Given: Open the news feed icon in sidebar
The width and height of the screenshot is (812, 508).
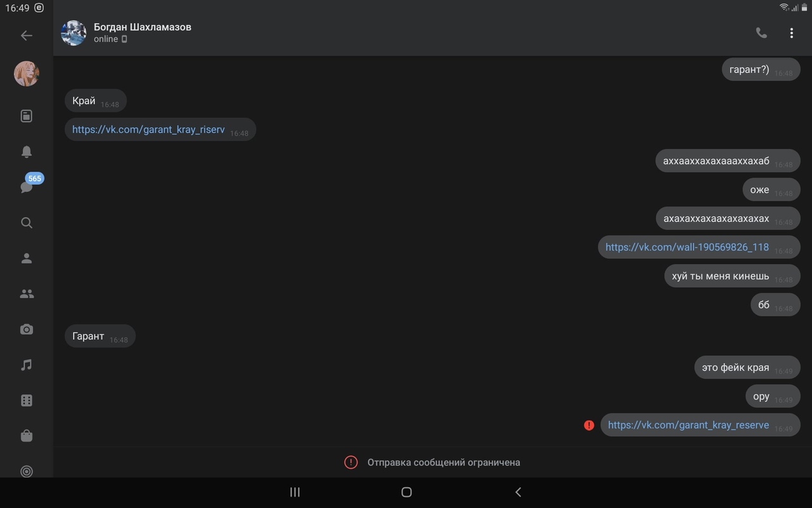Looking at the screenshot, I should (27, 116).
